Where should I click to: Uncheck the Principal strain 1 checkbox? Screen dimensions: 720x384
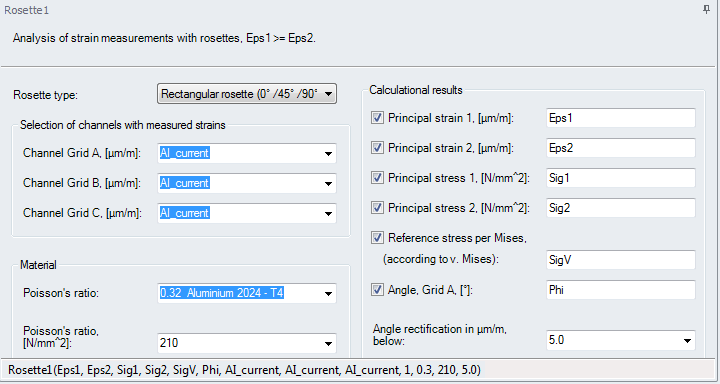[x=377, y=118]
